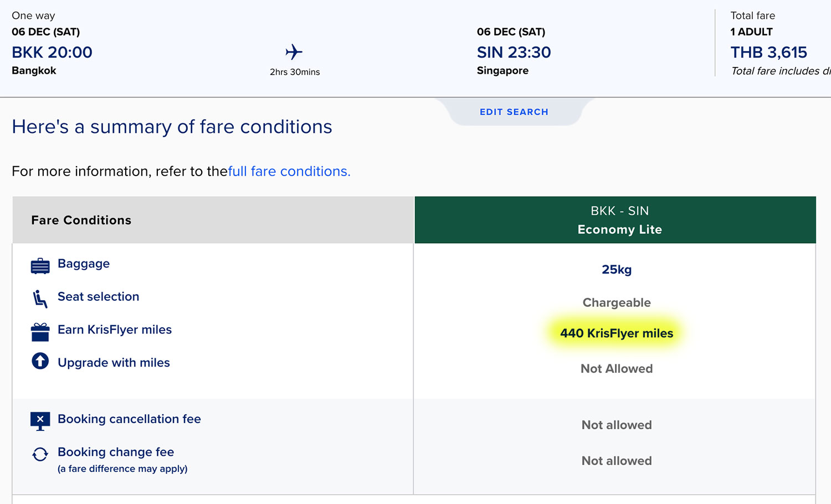Screen dimensions: 831x504
Task: Click the Upgrade with miles arrow icon
Action: tap(40, 361)
